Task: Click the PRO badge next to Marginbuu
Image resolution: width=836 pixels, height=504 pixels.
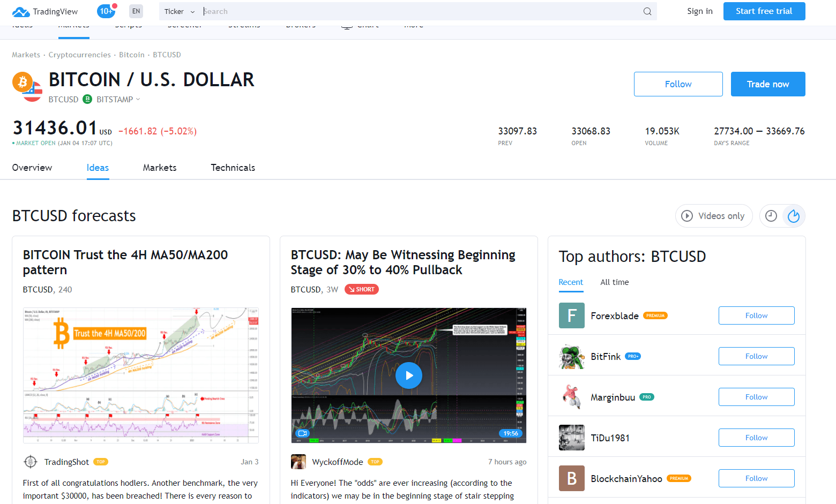Action: click(647, 397)
